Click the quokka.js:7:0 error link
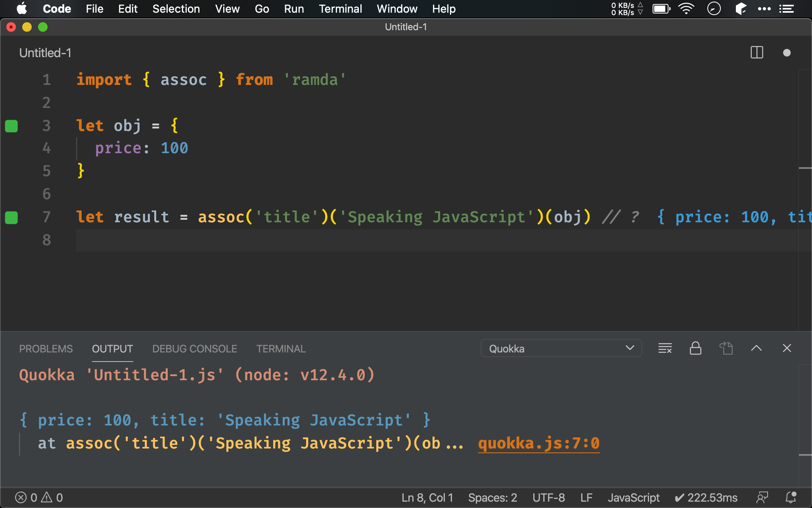This screenshot has height=508, width=812. point(538,443)
